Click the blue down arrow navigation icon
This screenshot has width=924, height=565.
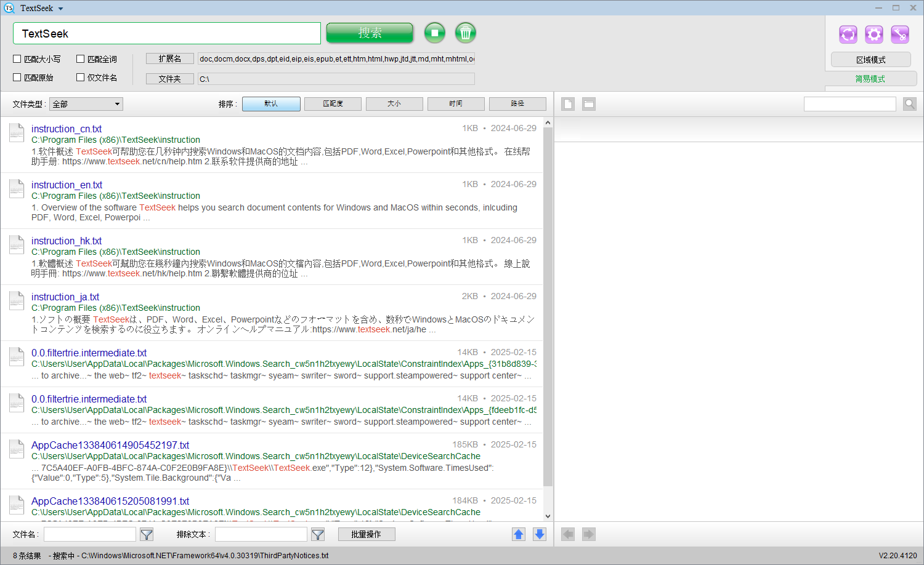(x=539, y=534)
